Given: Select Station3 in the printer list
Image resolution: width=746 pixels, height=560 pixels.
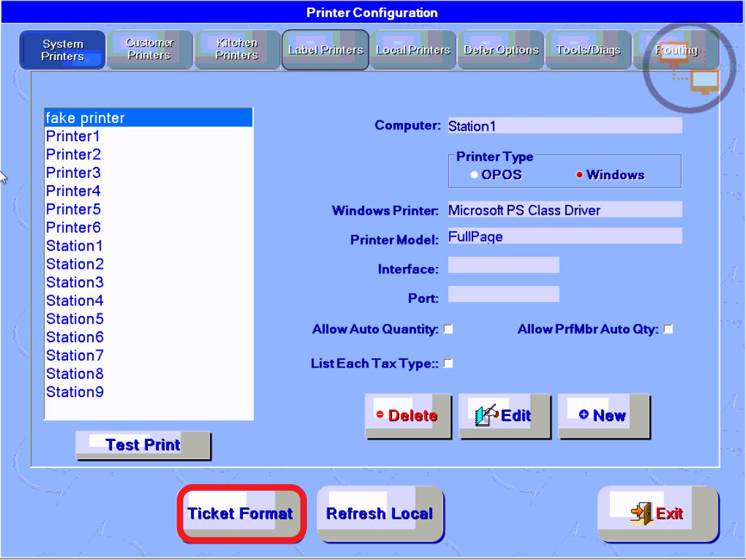Looking at the screenshot, I should pos(149,282).
